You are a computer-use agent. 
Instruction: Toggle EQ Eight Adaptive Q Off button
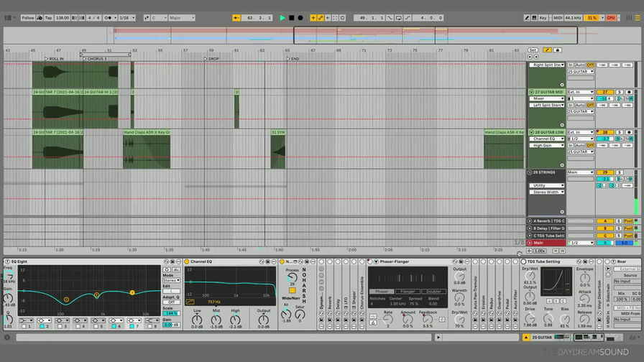click(x=171, y=302)
